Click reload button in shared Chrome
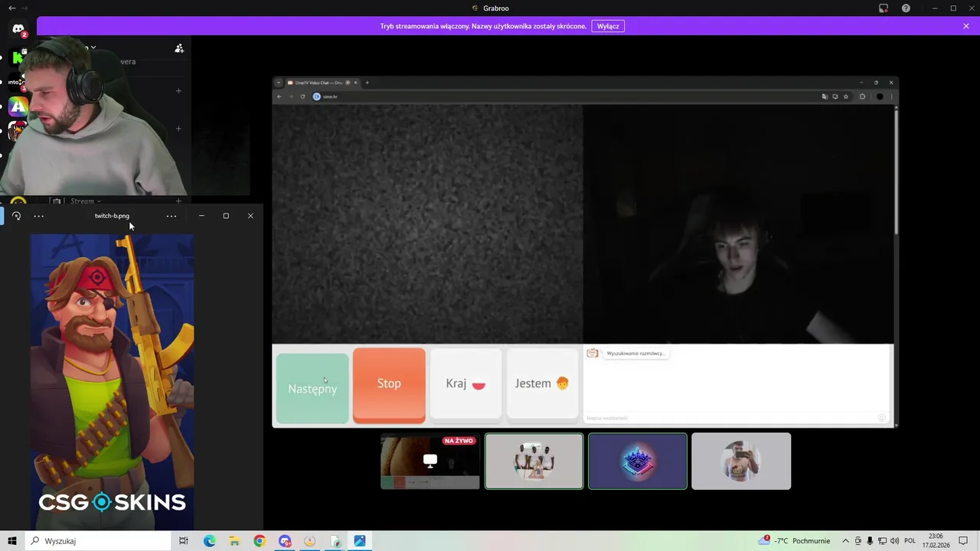980x551 pixels. pyautogui.click(x=302, y=96)
